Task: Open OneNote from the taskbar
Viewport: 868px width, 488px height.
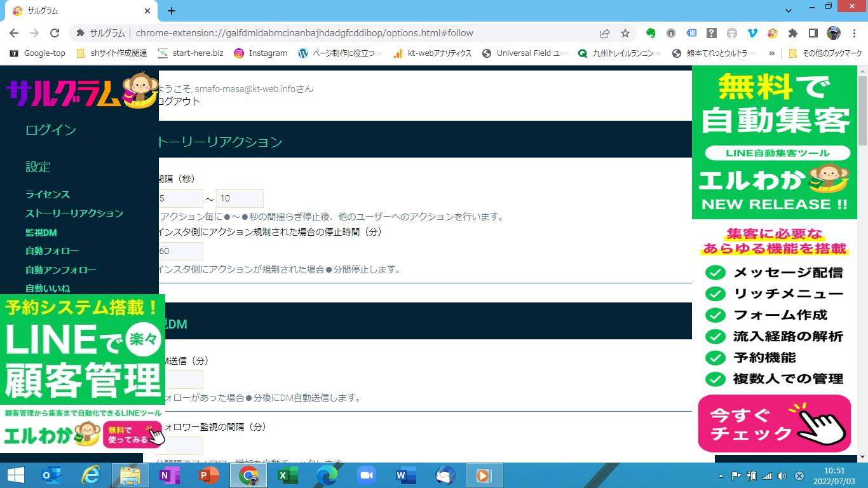Action: coord(170,475)
